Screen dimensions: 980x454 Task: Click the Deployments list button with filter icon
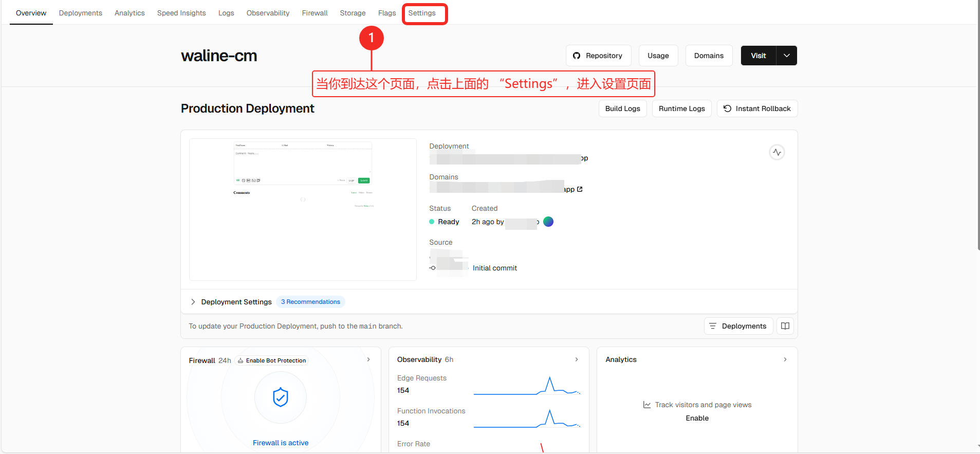click(x=738, y=326)
